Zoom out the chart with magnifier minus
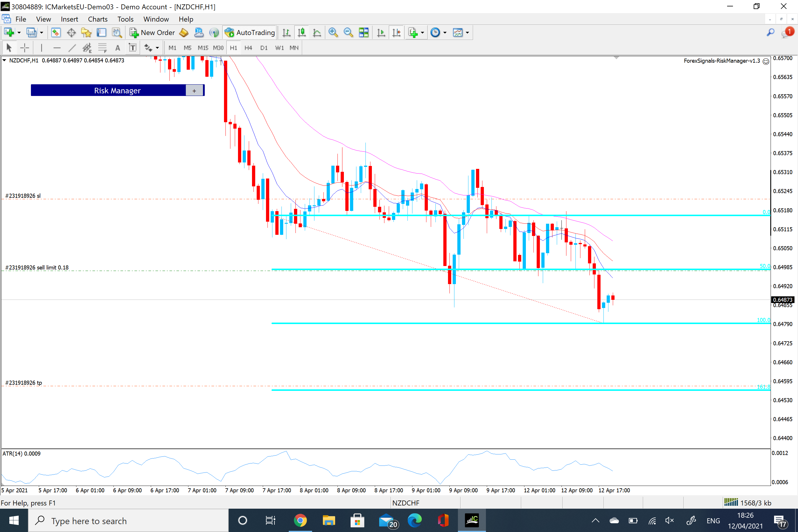798x532 pixels. [348, 33]
